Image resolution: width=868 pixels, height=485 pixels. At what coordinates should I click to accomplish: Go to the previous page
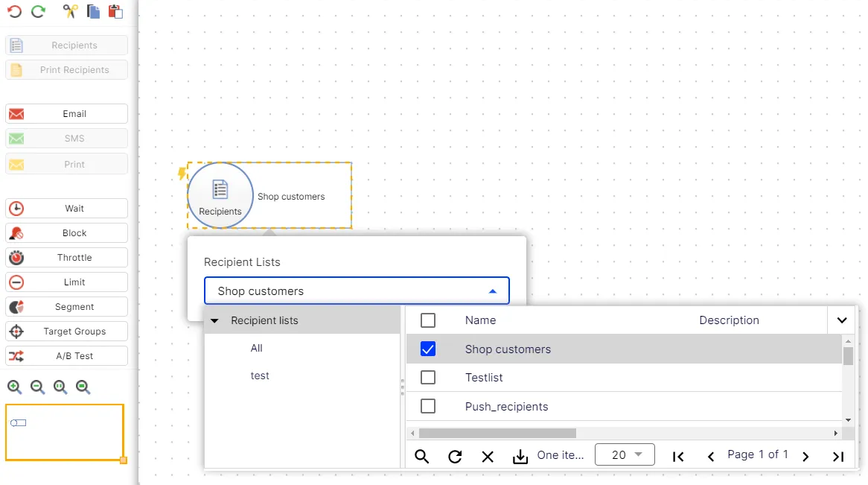point(711,457)
